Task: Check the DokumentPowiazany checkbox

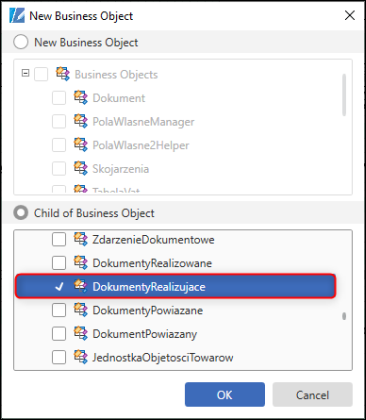Action: [x=59, y=334]
